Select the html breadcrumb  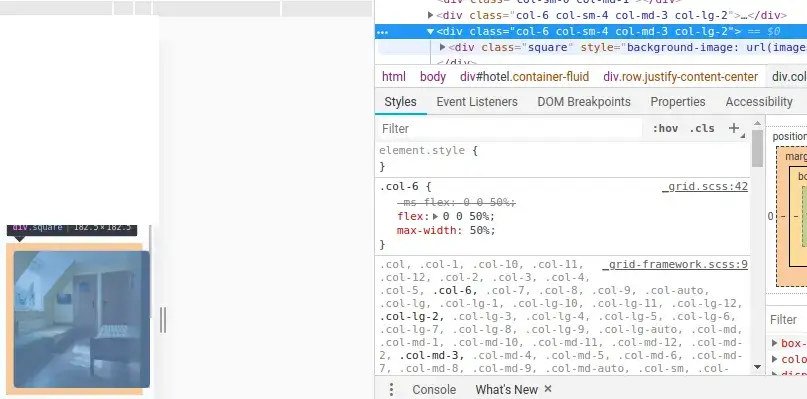[394, 77]
